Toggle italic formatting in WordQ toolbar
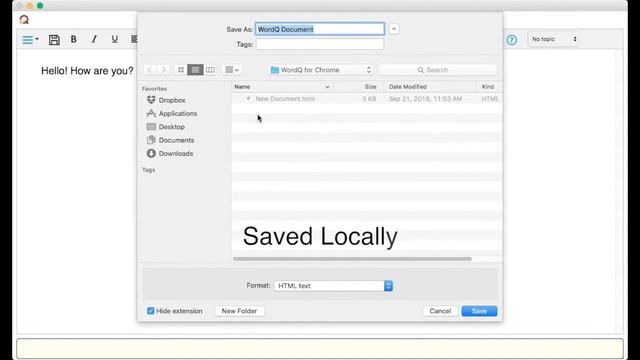 (94, 39)
